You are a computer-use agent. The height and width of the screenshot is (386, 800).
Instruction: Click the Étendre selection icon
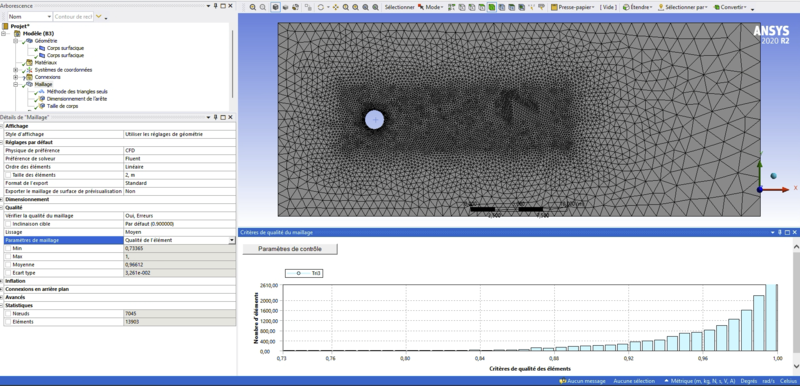point(626,7)
